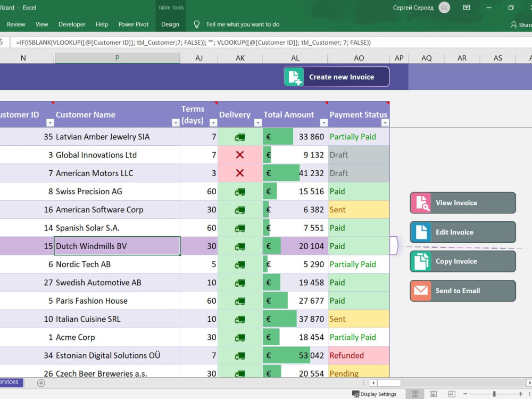Open the Developer ribbon tab
Image resolution: width=532 pixels, height=399 pixels.
point(72,24)
